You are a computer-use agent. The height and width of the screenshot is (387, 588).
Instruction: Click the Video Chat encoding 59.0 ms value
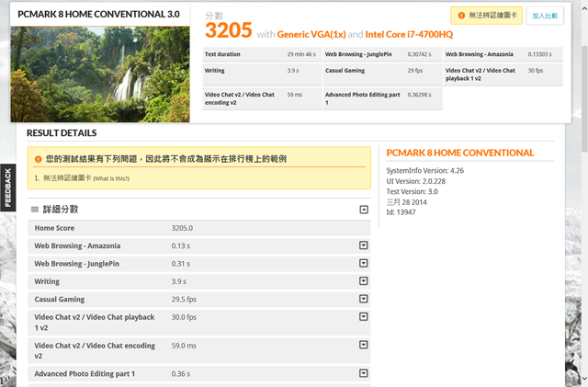[184, 346]
